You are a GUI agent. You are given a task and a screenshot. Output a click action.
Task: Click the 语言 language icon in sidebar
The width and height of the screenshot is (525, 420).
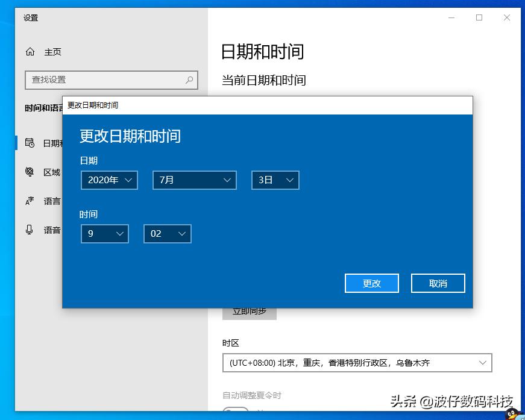[x=30, y=201]
